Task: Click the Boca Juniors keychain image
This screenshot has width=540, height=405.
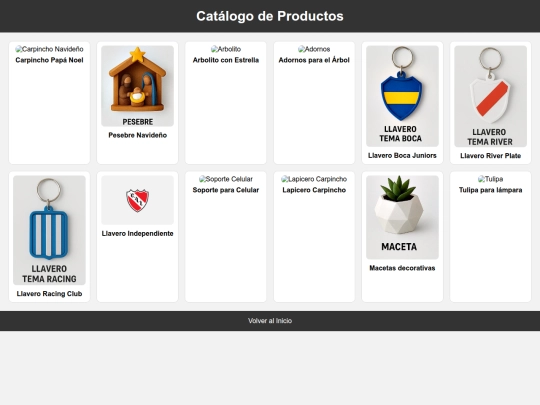Action: pos(402,96)
